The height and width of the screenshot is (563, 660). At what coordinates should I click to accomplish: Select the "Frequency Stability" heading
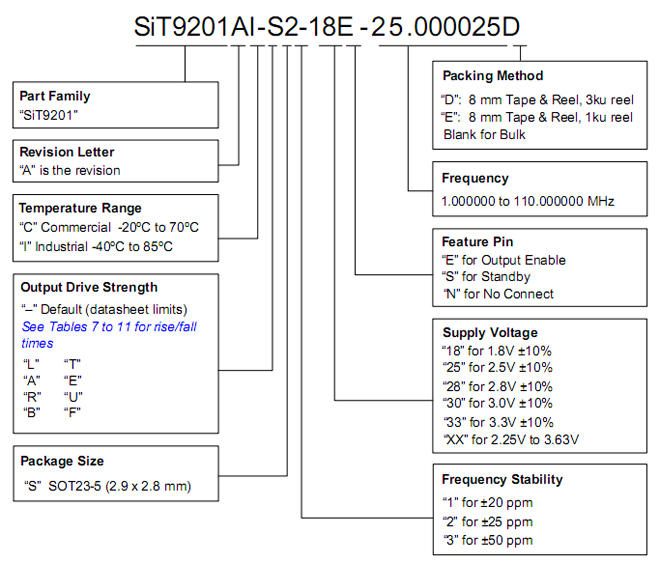(503, 480)
